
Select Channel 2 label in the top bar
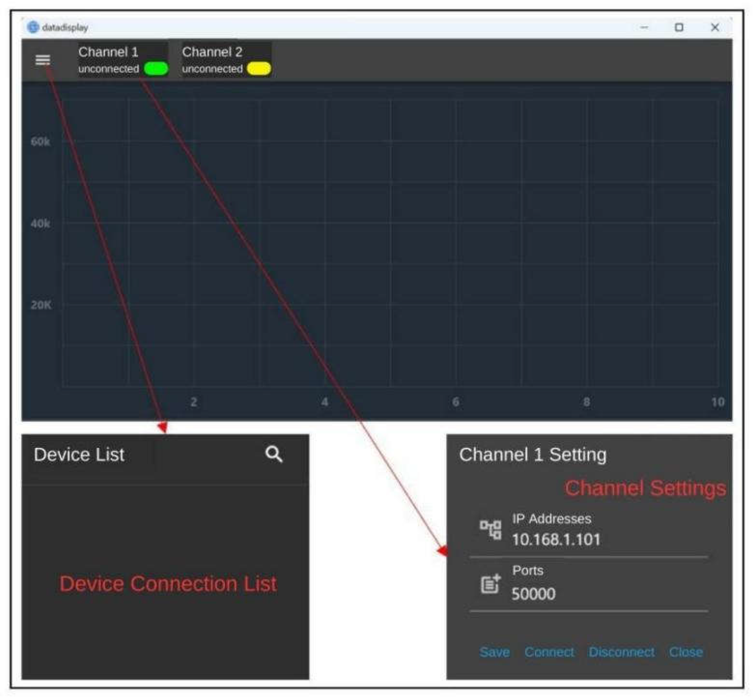212,52
